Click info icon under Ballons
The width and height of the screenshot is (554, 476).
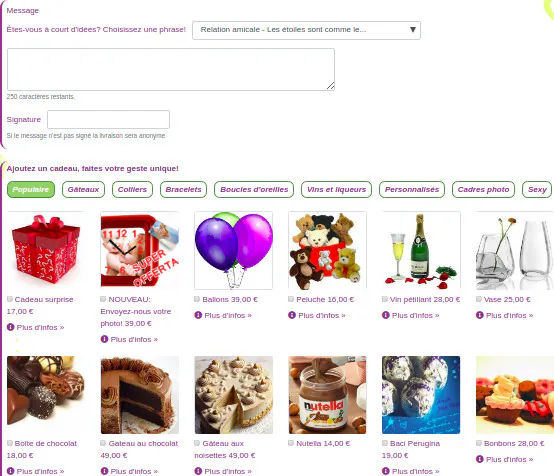click(198, 315)
